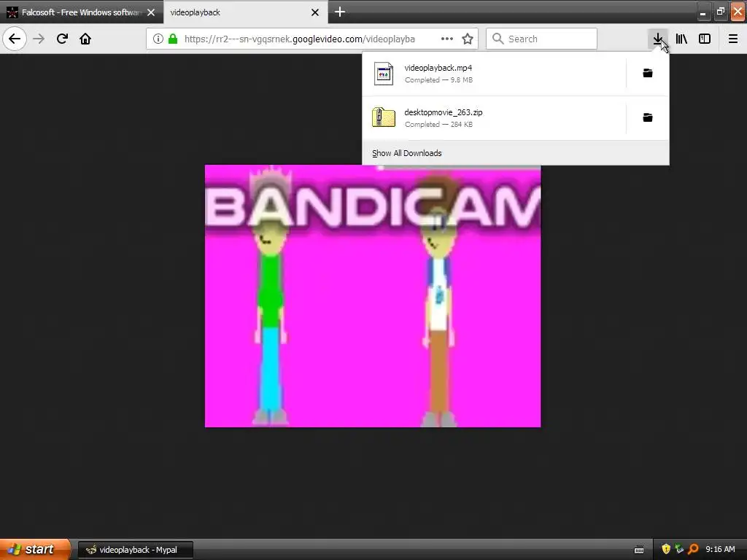The image size is (747, 560).
Task: Click the orange magnifier tray icon
Action: click(693, 549)
